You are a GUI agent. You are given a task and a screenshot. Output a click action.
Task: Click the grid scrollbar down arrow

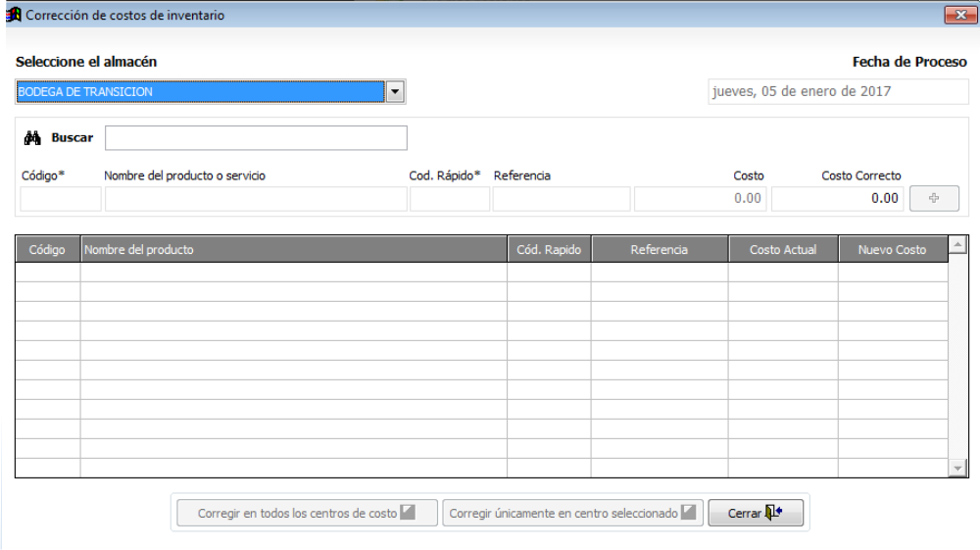957,468
